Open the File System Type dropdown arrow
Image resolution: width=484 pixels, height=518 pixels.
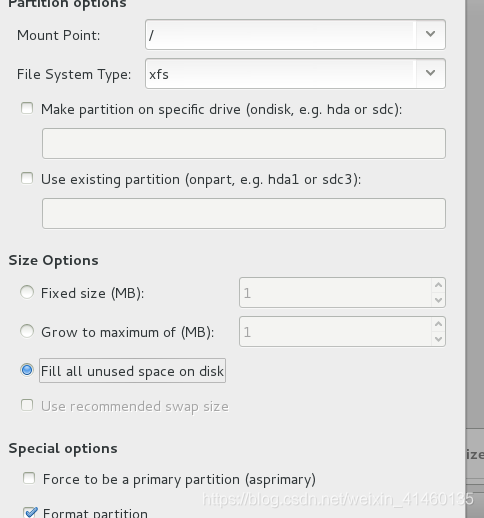[430, 73]
